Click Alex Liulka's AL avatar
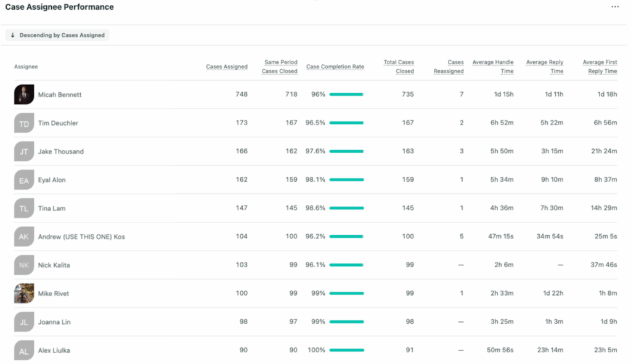Image resolution: width=631 pixels, height=364 pixels. (23, 350)
